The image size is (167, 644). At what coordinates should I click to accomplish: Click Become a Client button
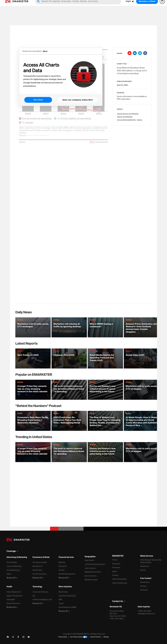click(147, 2)
